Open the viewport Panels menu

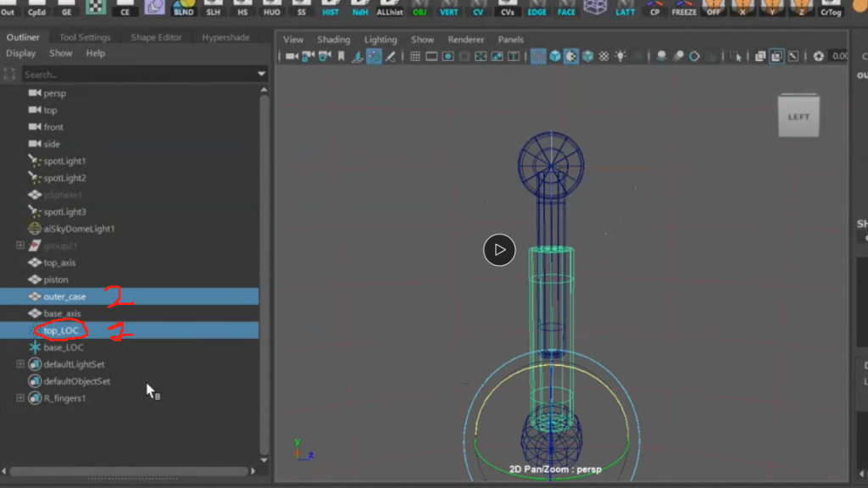(x=510, y=40)
